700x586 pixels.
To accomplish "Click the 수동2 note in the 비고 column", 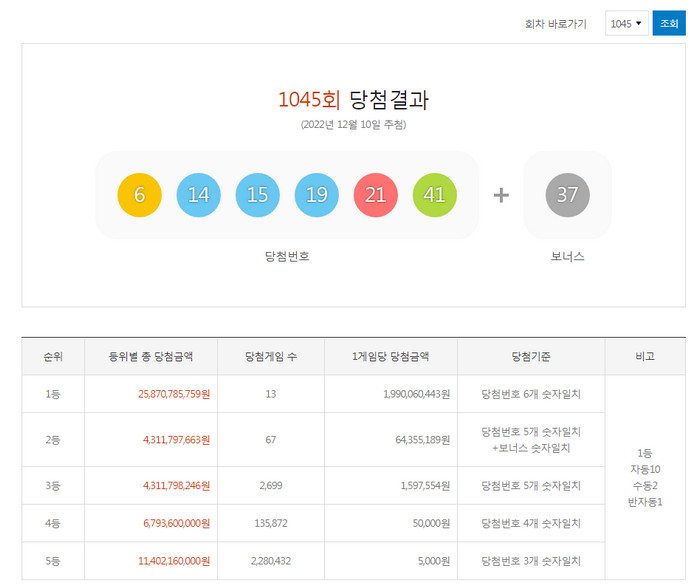I will (645, 486).
